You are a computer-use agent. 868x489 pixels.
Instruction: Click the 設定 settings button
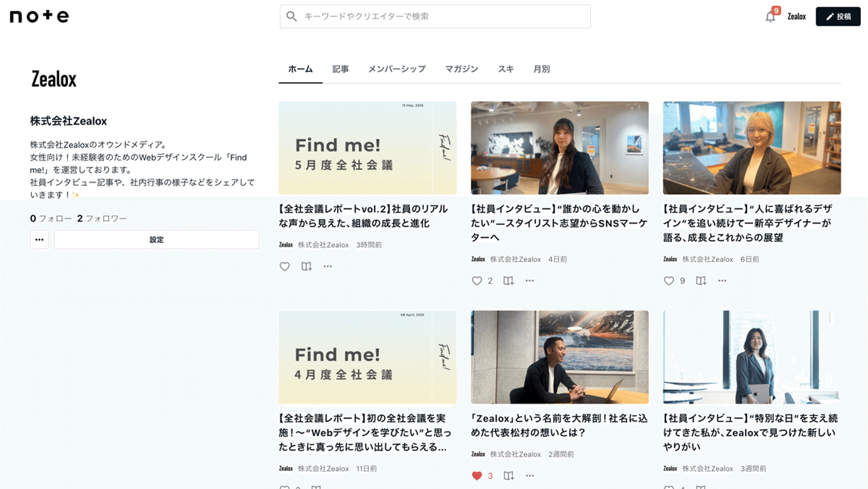pyautogui.click(x=157, y=239)
